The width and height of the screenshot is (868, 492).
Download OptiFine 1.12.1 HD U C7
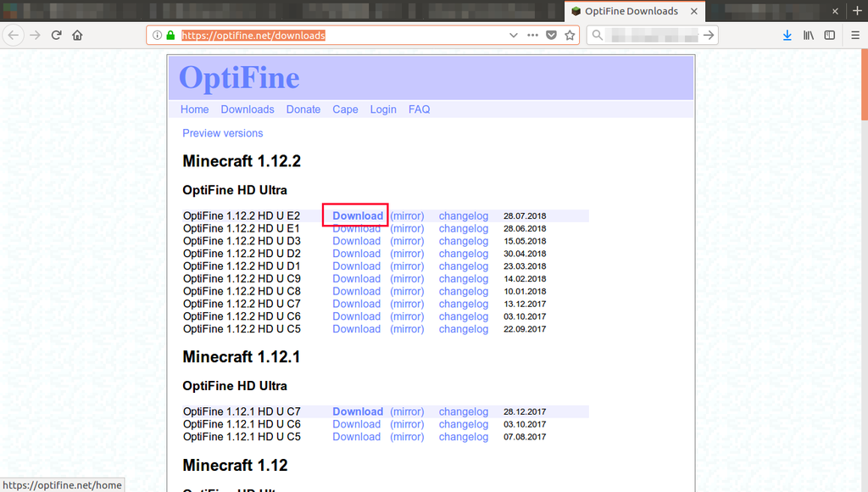click(x=358, y=411)
